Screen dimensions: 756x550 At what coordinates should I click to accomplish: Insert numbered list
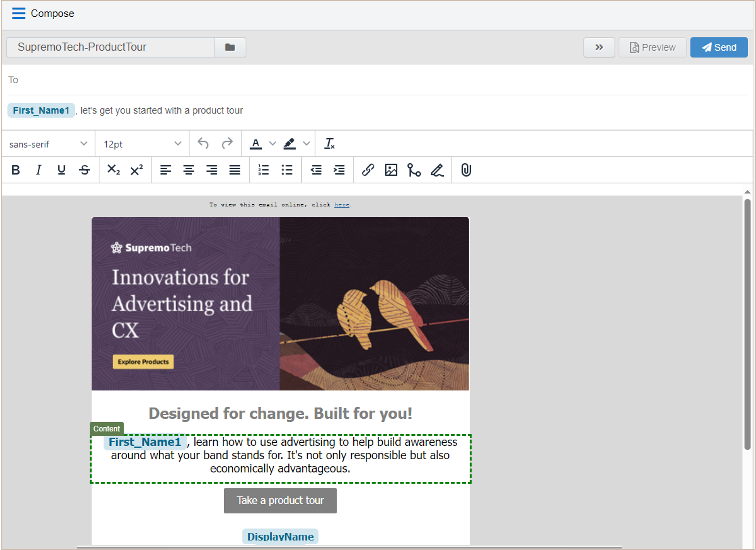point(263,170)
